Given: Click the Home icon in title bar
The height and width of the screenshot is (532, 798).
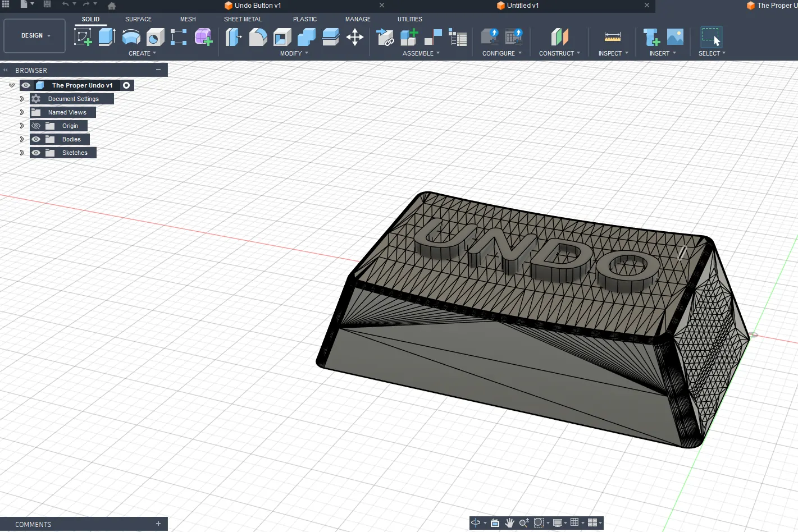Looking at the screenshot, I should coord(112,6).
